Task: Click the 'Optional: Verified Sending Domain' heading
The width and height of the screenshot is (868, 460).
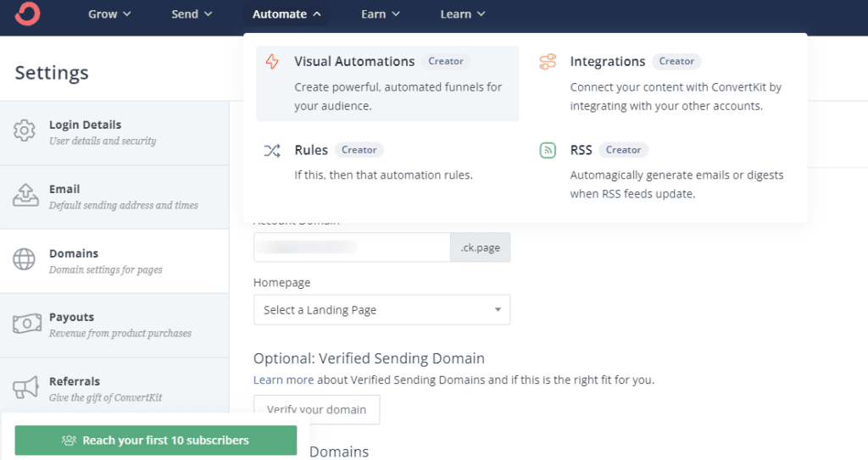Action: tap(369, 358)
